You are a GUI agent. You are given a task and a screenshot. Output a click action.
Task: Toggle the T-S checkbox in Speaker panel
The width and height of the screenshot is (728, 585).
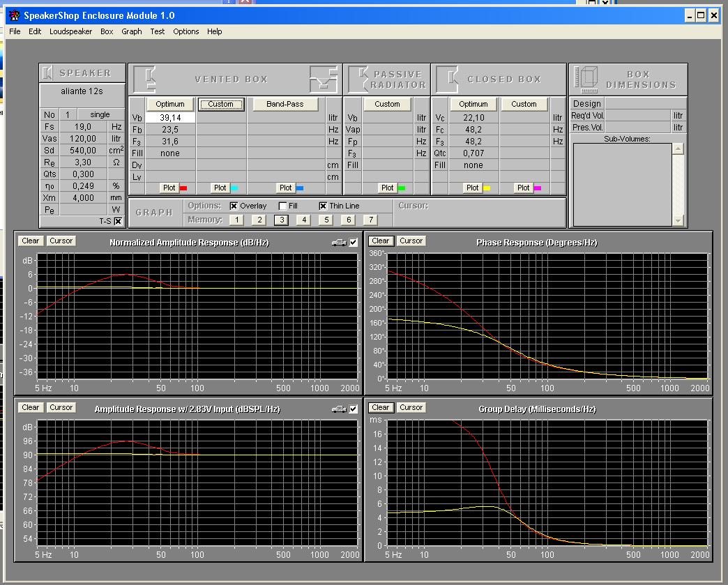118,221
